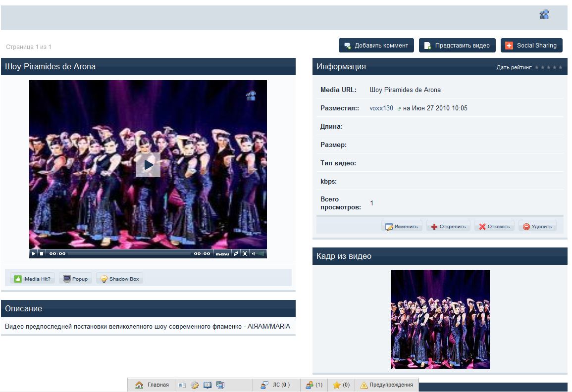Open the voxx130 user profile link
Image resolution: width=572 pixels, height=392 pixels.
point(381,108)
